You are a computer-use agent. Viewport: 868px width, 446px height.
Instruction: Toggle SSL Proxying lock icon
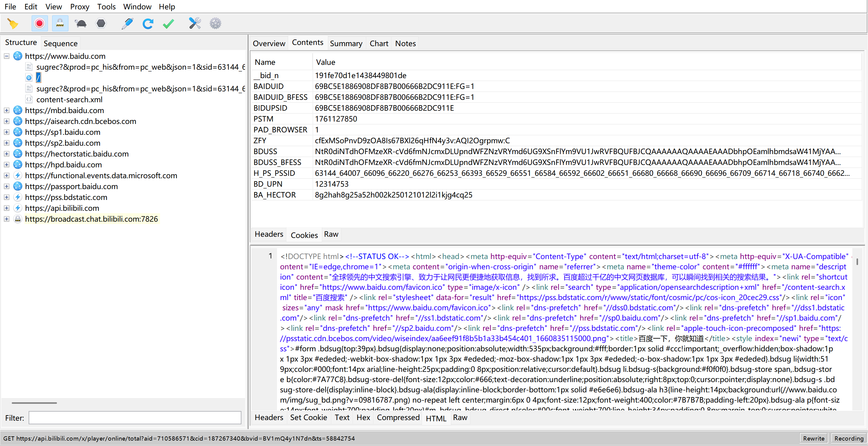coord(60,24)
